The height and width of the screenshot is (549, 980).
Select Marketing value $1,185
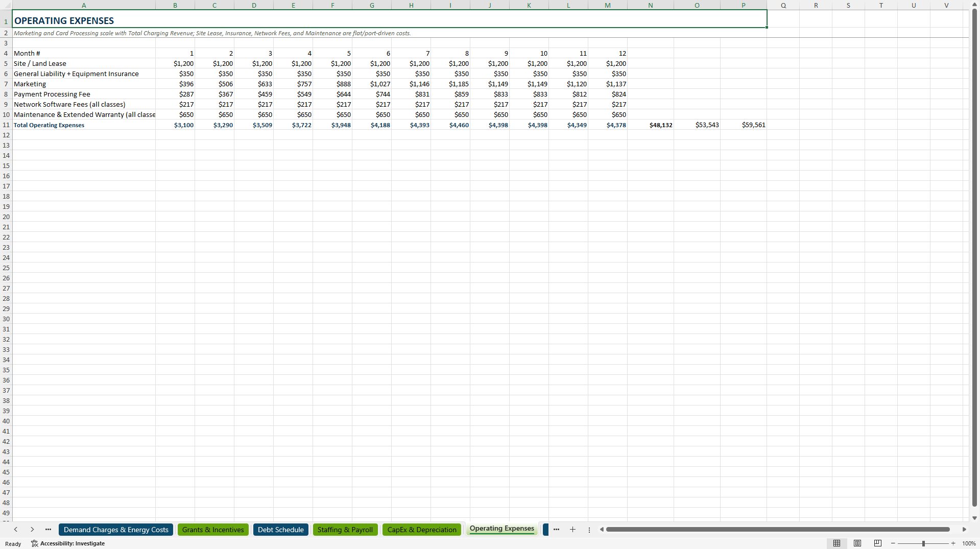pyautogui.click(x=450, y=84)
